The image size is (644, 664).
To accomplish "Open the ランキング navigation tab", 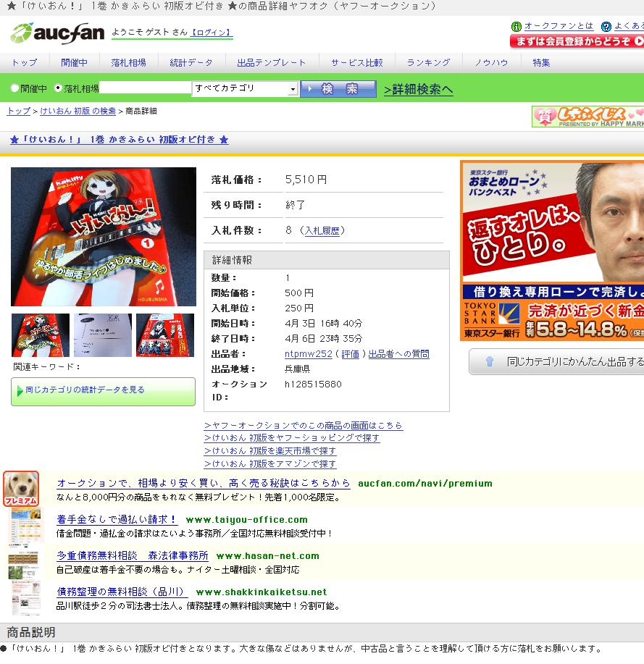I will (428, 63).
